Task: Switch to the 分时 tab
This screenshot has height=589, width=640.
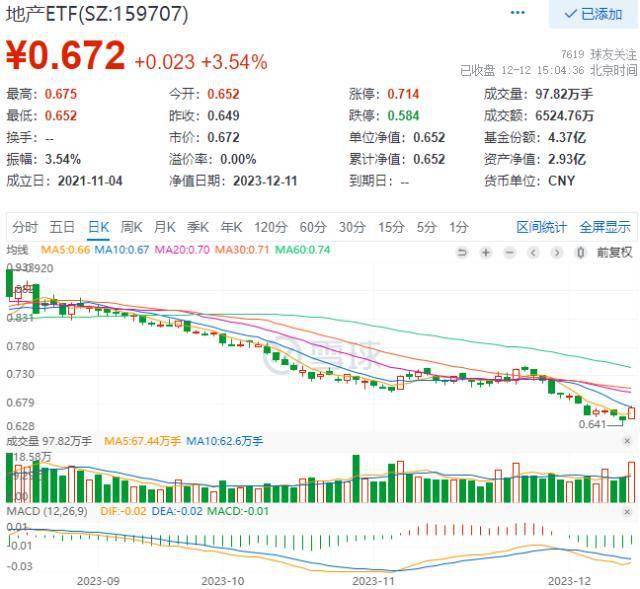Action: point(25,227)
